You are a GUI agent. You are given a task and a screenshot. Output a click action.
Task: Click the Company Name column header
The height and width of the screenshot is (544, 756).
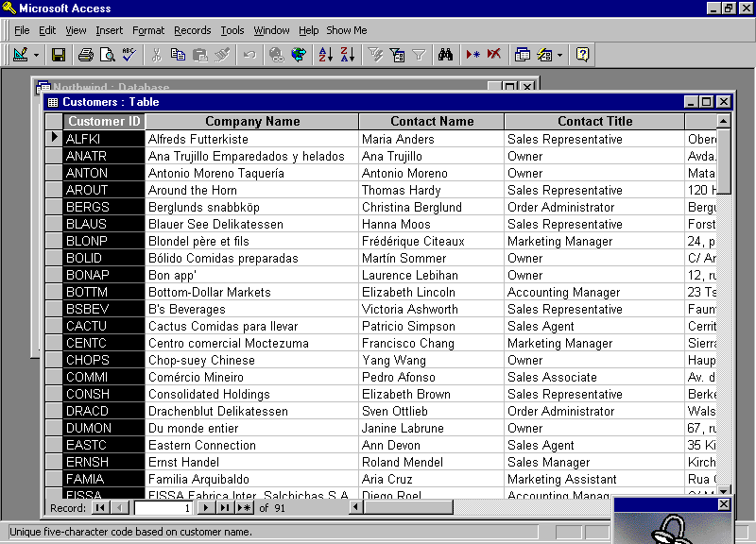click(252, 121)
